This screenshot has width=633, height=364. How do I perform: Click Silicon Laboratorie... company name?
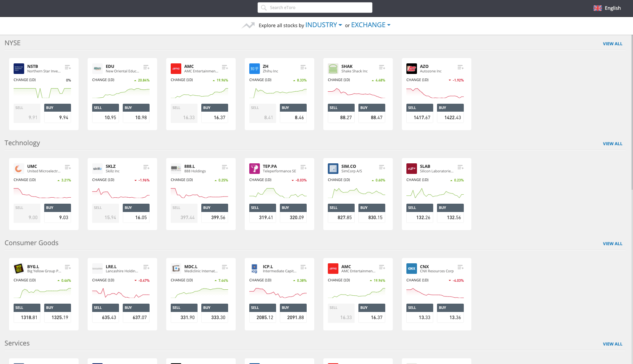click(437, 171)
